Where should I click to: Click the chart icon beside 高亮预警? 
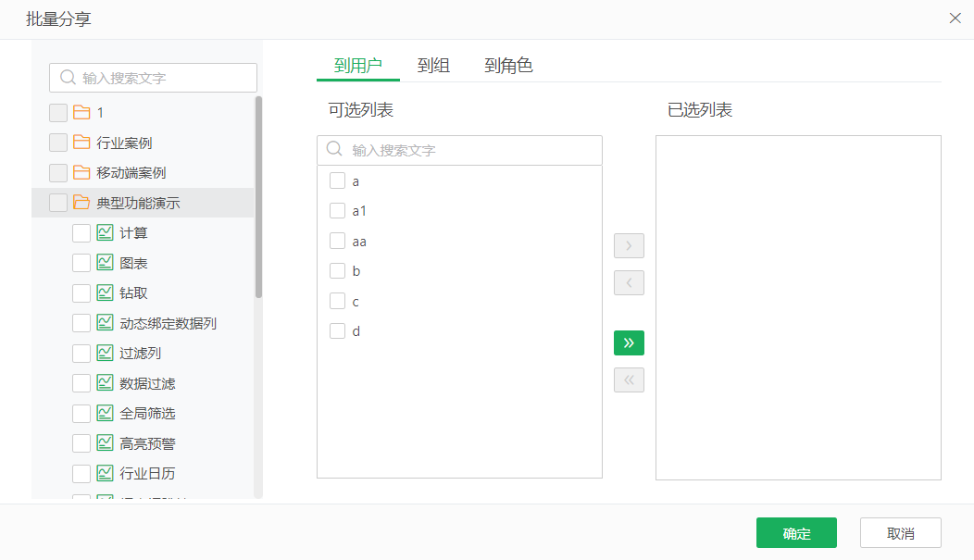coord(105,443)
